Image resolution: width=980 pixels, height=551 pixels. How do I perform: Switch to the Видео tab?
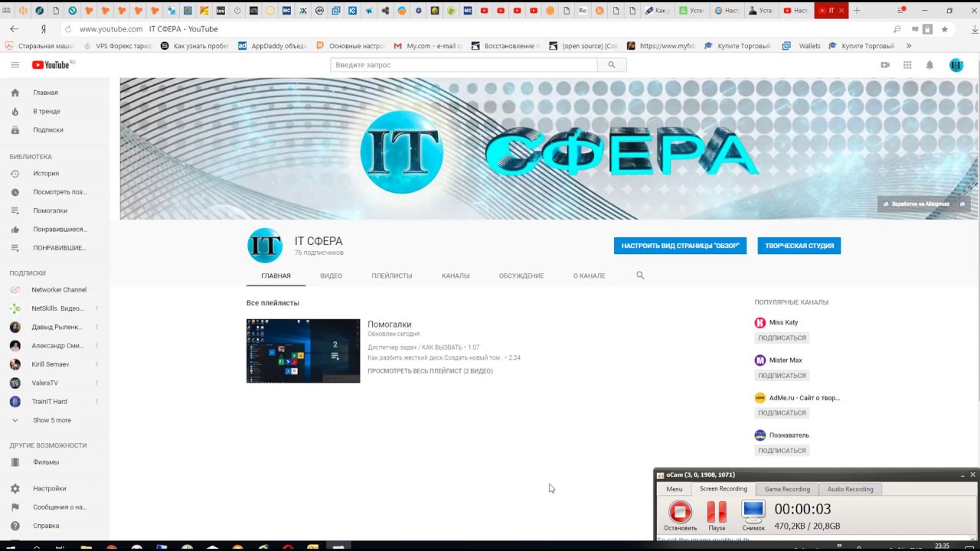point(331,275)
